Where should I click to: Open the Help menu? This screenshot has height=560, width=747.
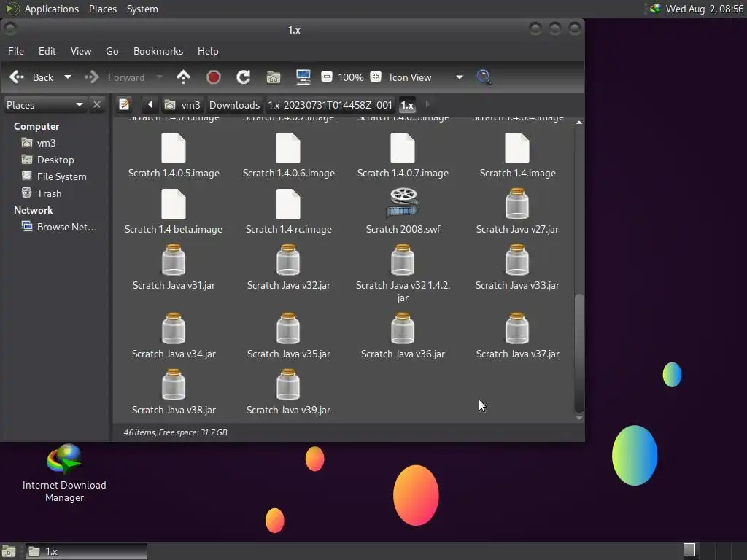[208, 51]
